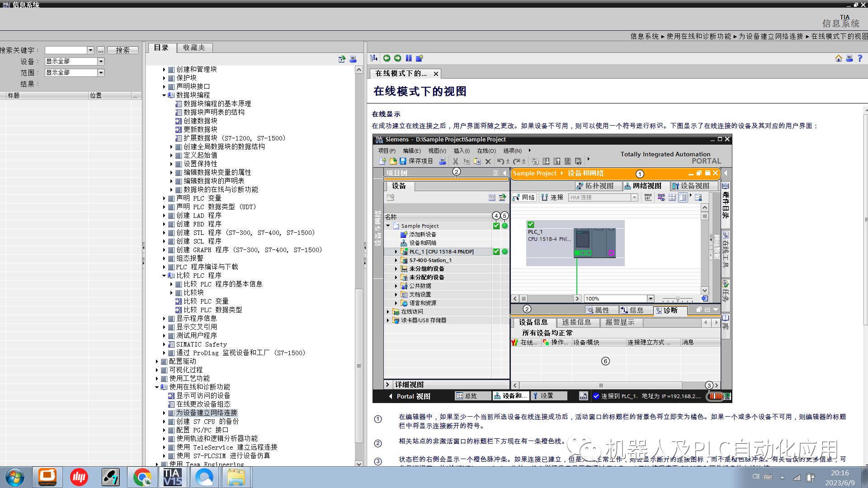Go forward with the green right arrow

pos(398,58)
